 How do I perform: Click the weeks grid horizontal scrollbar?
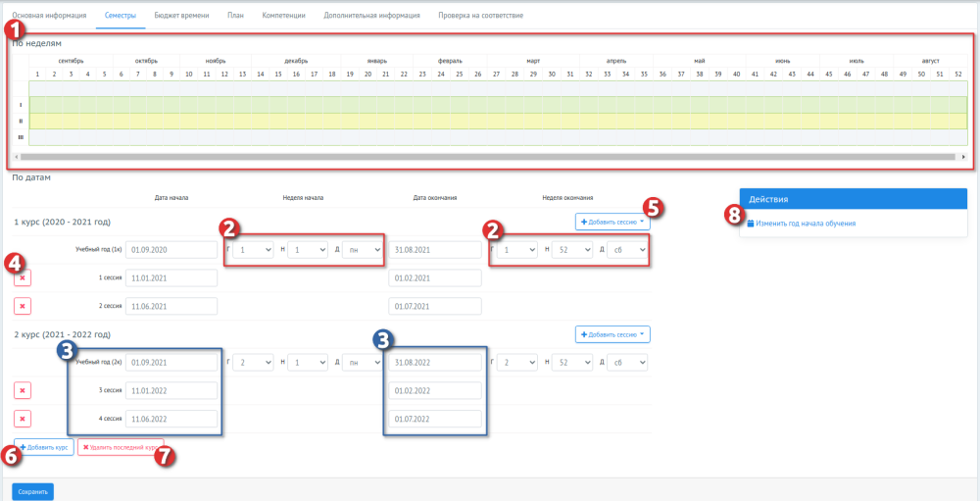point(488,157)
